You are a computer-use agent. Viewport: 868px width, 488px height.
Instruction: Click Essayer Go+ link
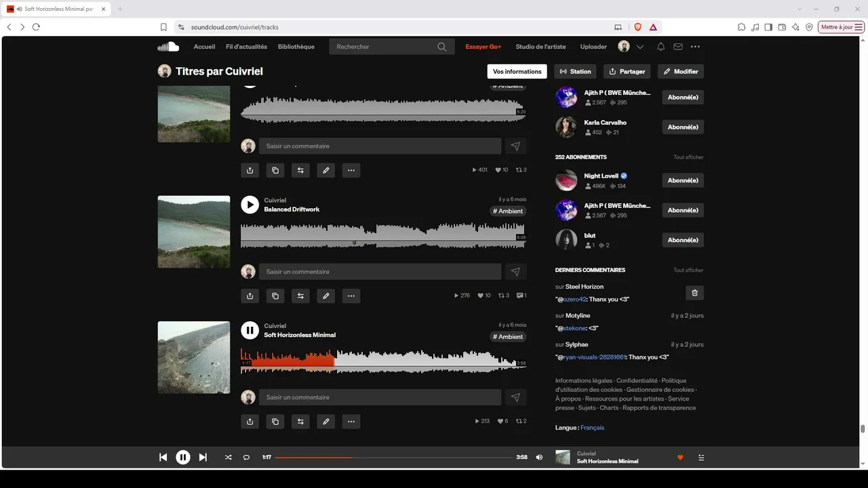click(484, 47)
